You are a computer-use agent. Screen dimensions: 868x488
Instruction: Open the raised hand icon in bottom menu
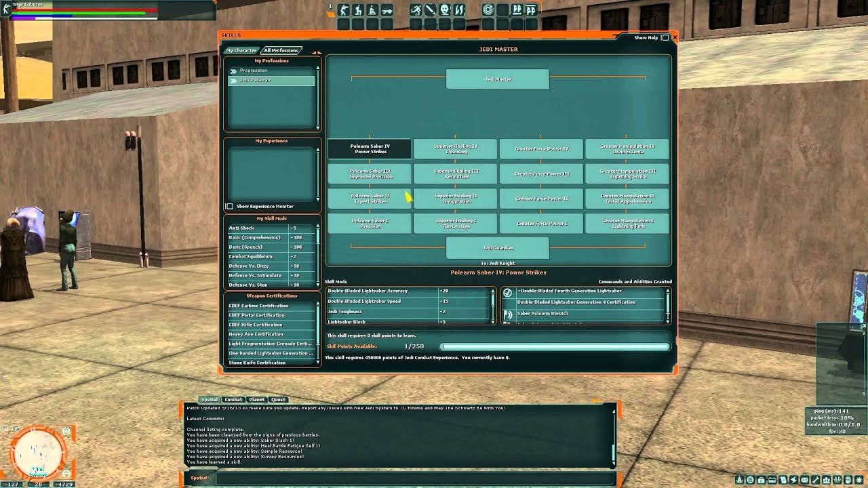tap(848, 480)
